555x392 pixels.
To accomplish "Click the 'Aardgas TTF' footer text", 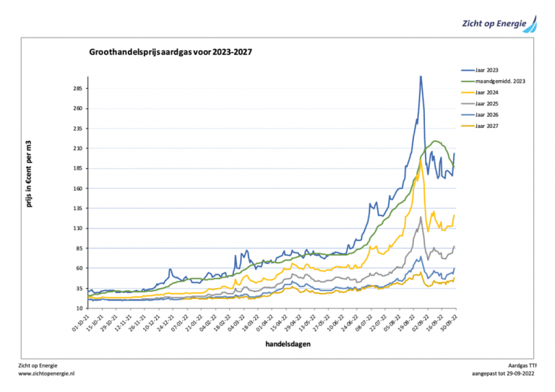I will [x=522, y=366].
